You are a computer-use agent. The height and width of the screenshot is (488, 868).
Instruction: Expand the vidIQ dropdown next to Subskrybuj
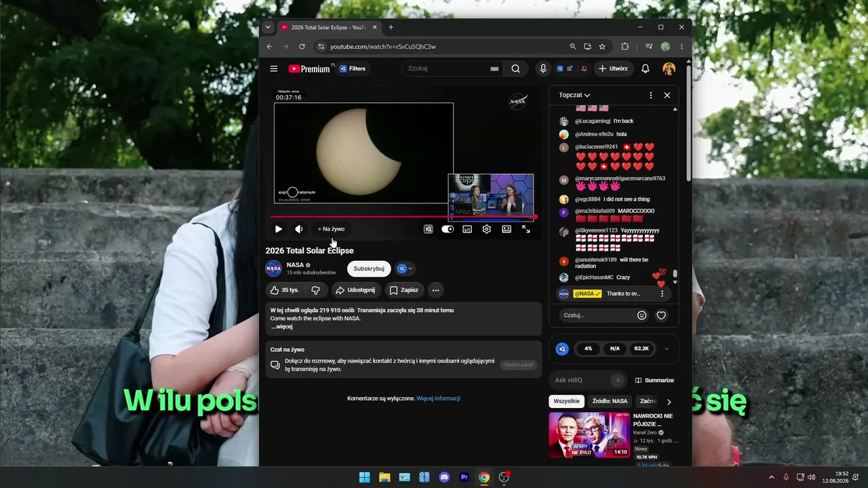404,268
